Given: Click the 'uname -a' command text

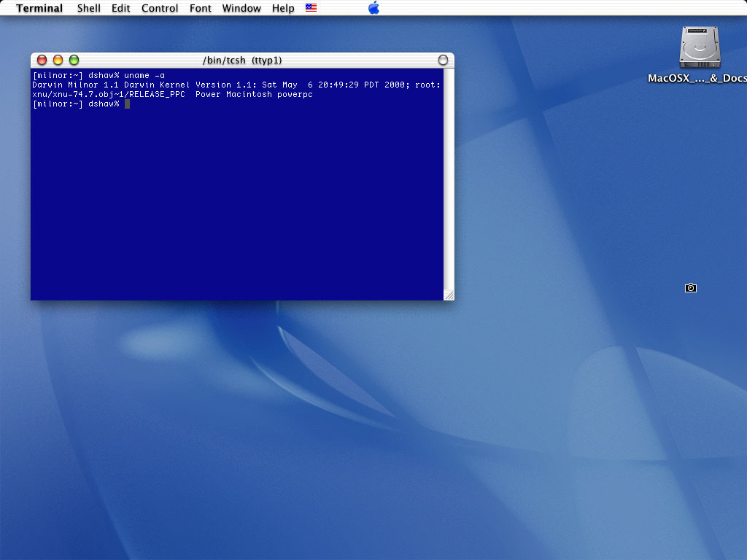Looking at the screenshot, I should click(x=144, y=75).
